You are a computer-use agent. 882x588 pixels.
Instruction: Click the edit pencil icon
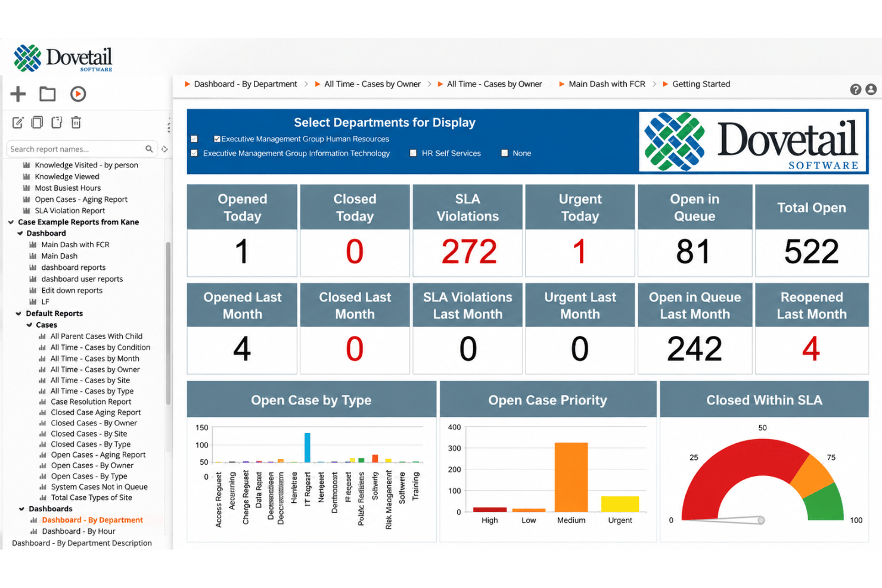pyautogui.click(x=18, y=123)
